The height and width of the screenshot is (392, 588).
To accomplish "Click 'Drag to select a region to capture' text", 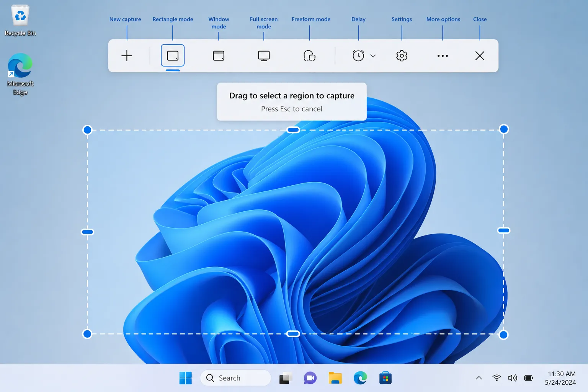I will pos(292,96).
